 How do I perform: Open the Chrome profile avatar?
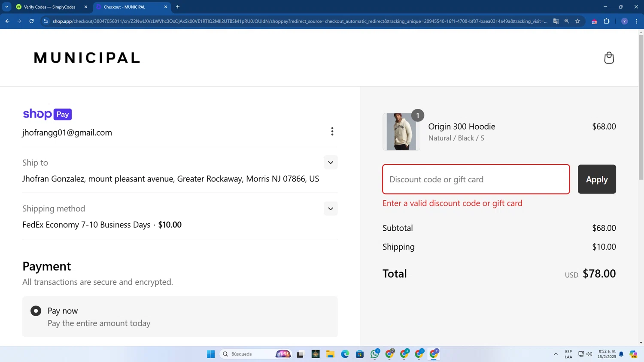click(x=624, y=21)
